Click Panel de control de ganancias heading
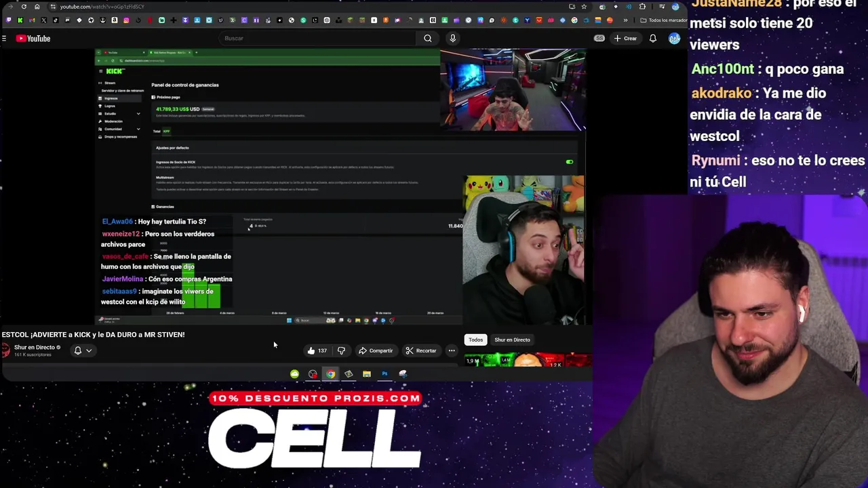This screenshot has width=868, height=488. [185, 85]
